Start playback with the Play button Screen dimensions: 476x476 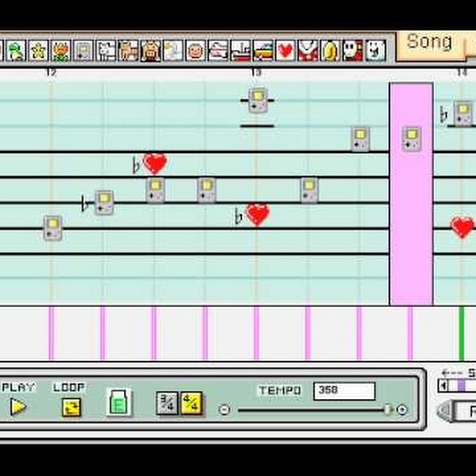[x=17, y=407]
